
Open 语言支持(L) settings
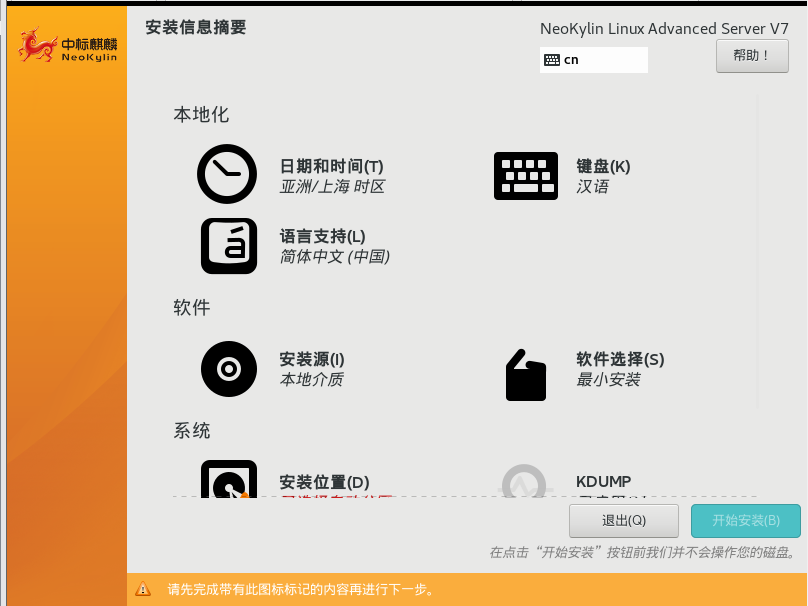pos(323,237)
